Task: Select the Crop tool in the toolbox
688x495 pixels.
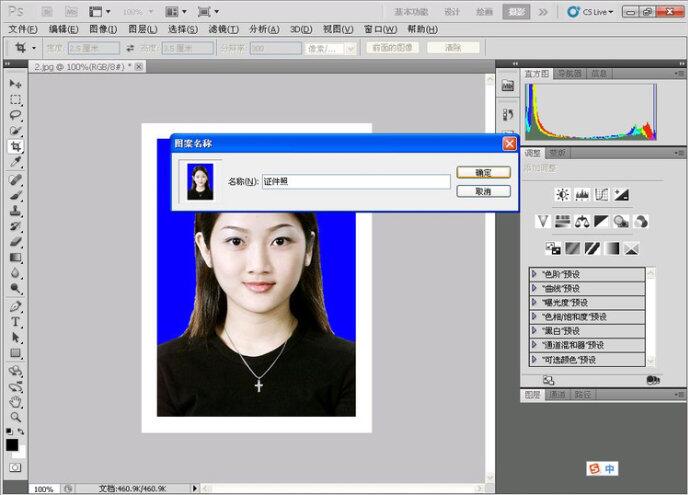Action: pos(16,146)
